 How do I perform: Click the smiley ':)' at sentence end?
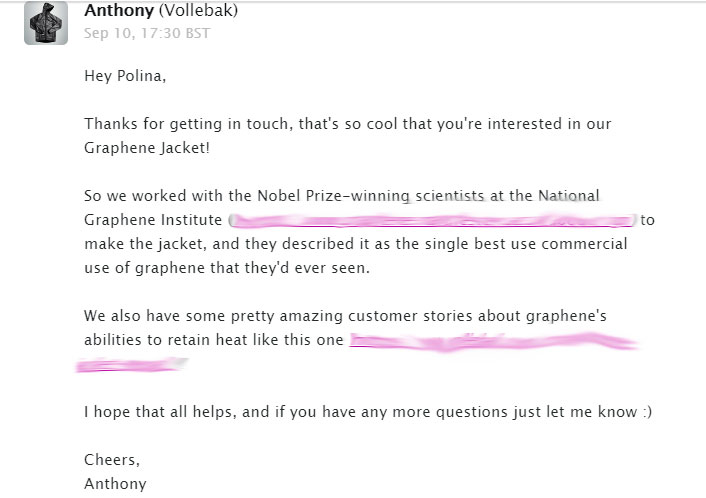647,412
